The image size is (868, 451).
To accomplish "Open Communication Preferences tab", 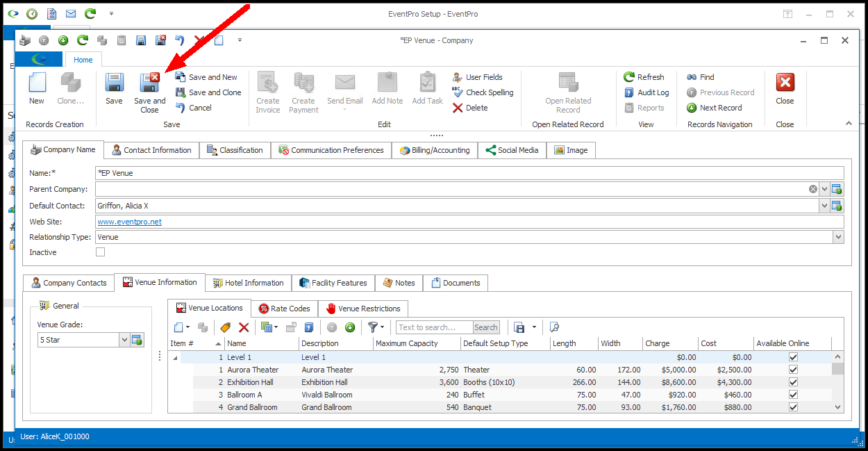I will [331, 150].
